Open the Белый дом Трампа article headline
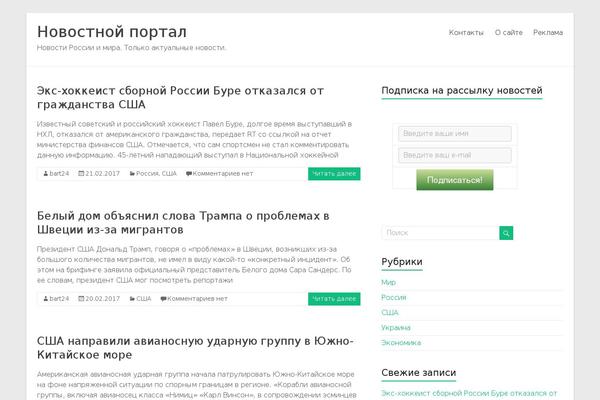 click(x=183, y=222)
